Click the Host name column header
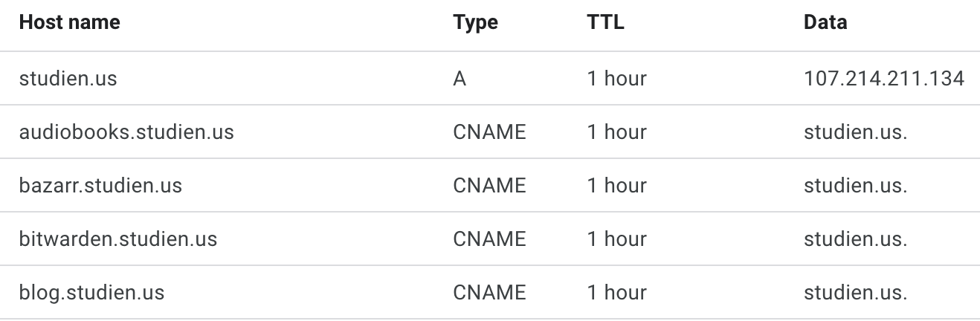 click(69, 23)
